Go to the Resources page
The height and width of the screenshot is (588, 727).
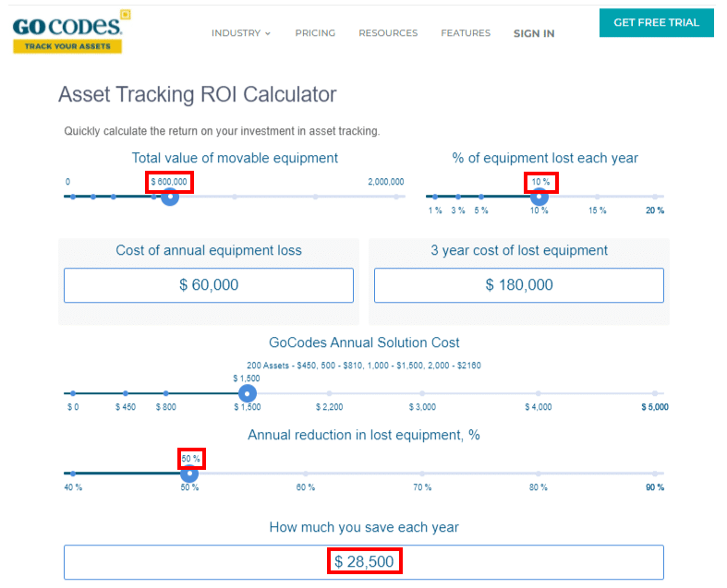coord(388,33)
